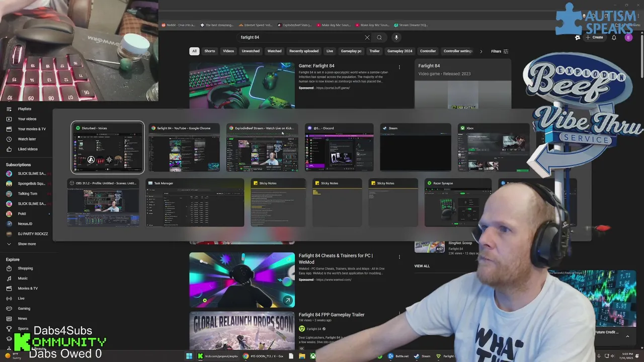The width and height of the screenshot is (644, 362).
Task: Select the Recently uploaded filter chip
Action: click(x=304, y=51)
